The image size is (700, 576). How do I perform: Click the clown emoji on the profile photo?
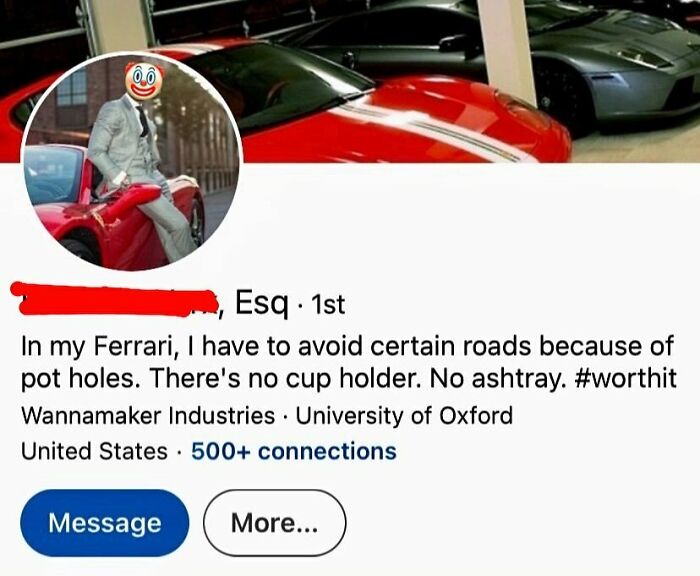pyautogui.click(x=141, y=80)
